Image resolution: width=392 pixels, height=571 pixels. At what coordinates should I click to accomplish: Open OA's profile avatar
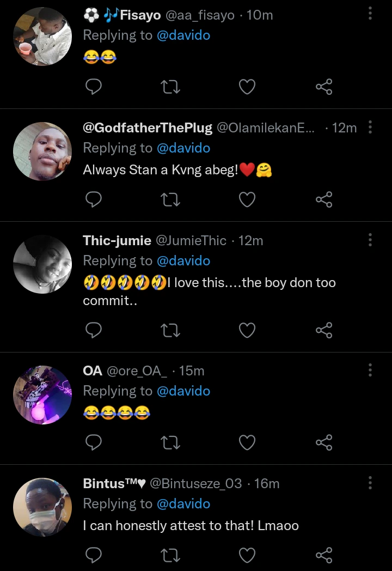point(42,395)
